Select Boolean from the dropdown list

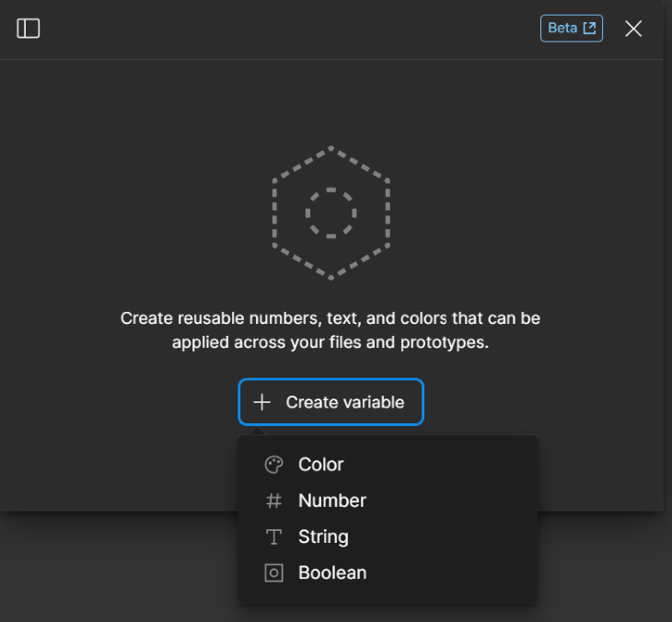pyautogui.click(x=332, y=572)
